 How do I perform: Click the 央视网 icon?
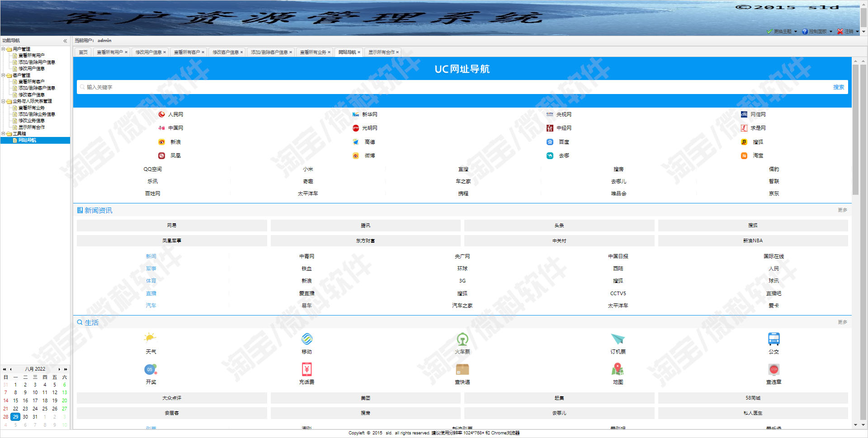point(550,114)
